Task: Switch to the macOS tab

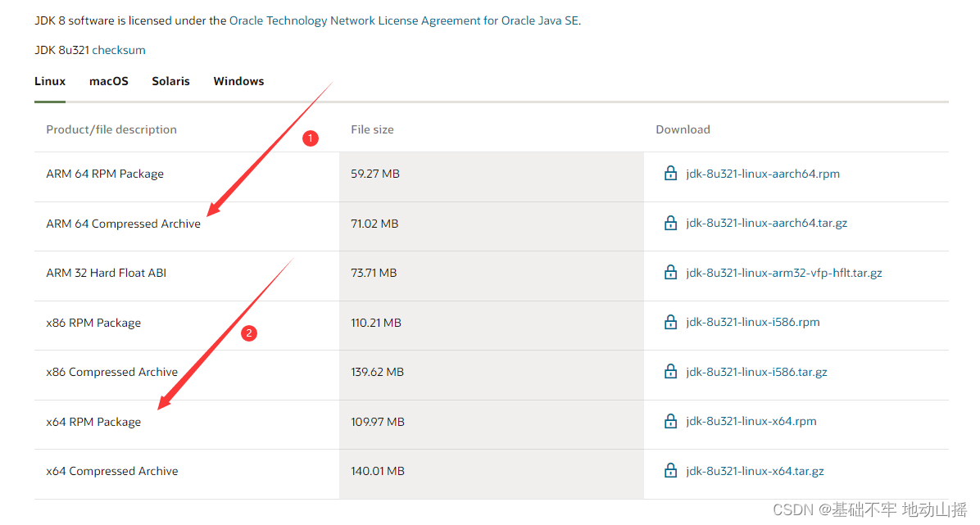Action: [x=109, y=81]
